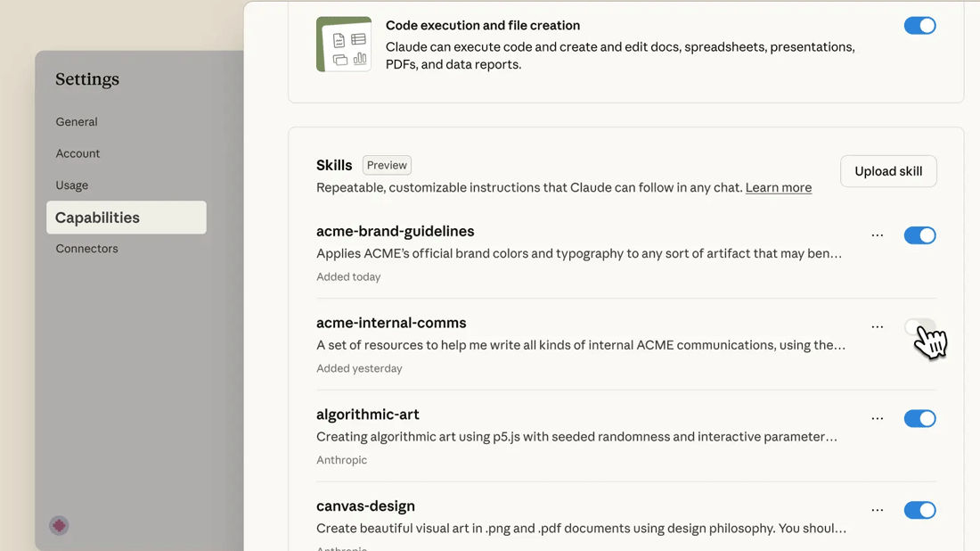Image resolution: width=980 pixels, height=551 pixels.
Task: Open more options for acme-internal-comms
Action: [x=878, y=327]
